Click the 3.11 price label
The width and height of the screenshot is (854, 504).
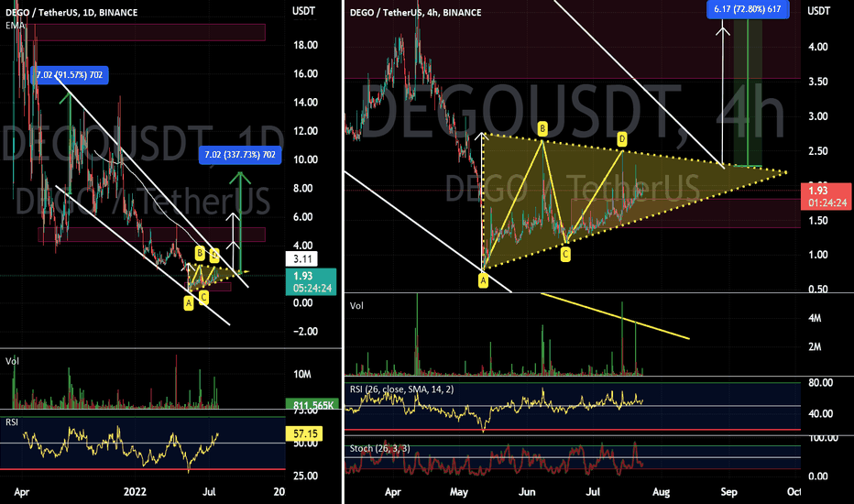tap(302, 258)
